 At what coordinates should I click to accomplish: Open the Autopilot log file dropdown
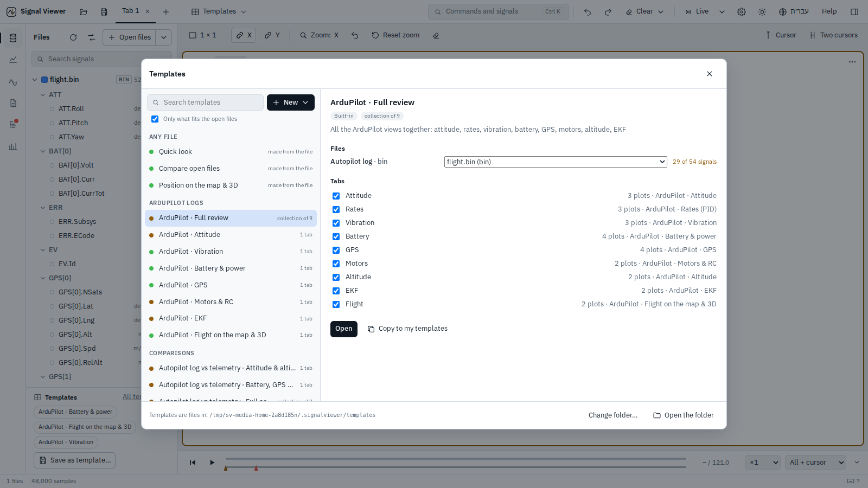click(556, 162)
